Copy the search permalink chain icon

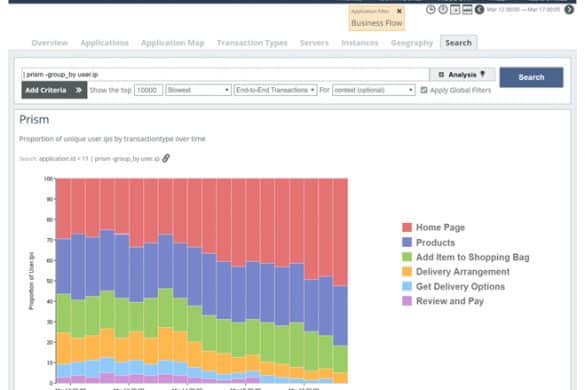[x=166, y=158]
